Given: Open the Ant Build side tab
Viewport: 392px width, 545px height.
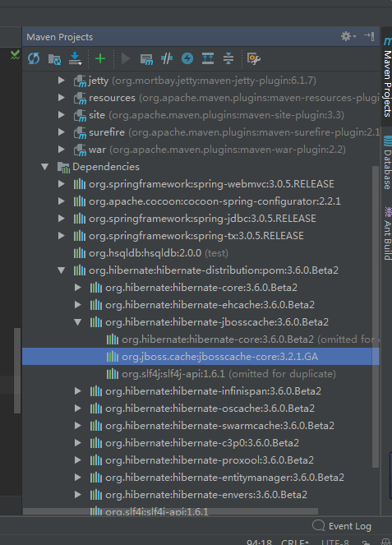Looking at the screenshot, I should [x=387, y=233].
